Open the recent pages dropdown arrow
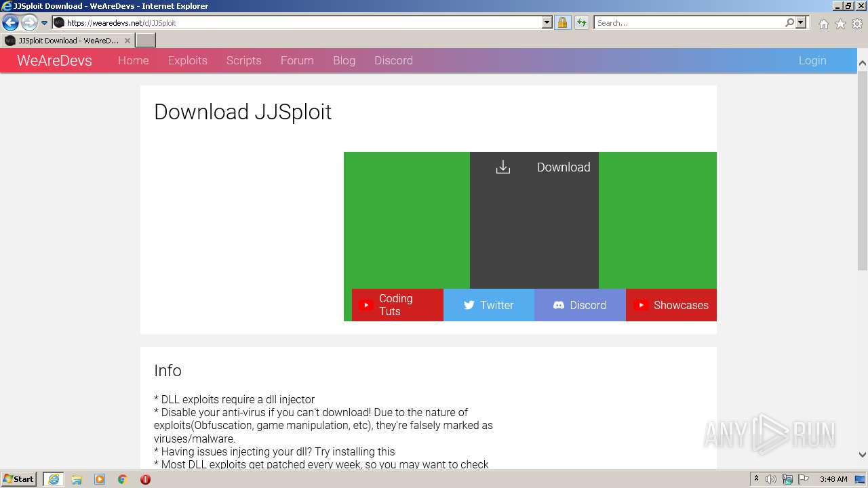This screenshot has height=488, width=868. (x=45, y=23)
